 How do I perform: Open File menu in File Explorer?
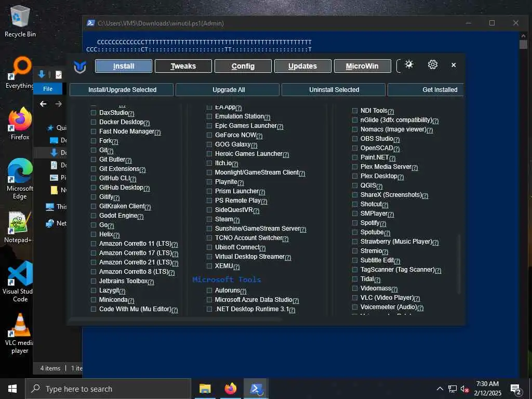pyautogui.click(x=48, y=89)
